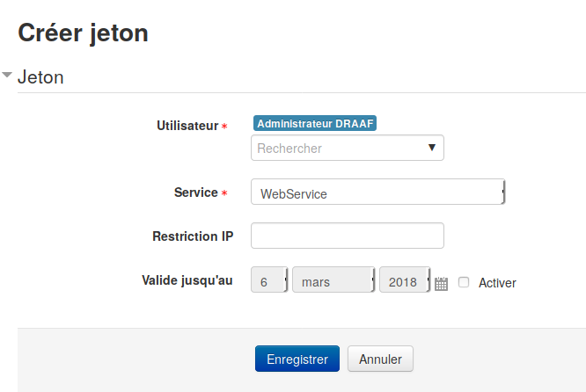
Task: Enable the Activer expiry checkbox
Action: point(464,282)
